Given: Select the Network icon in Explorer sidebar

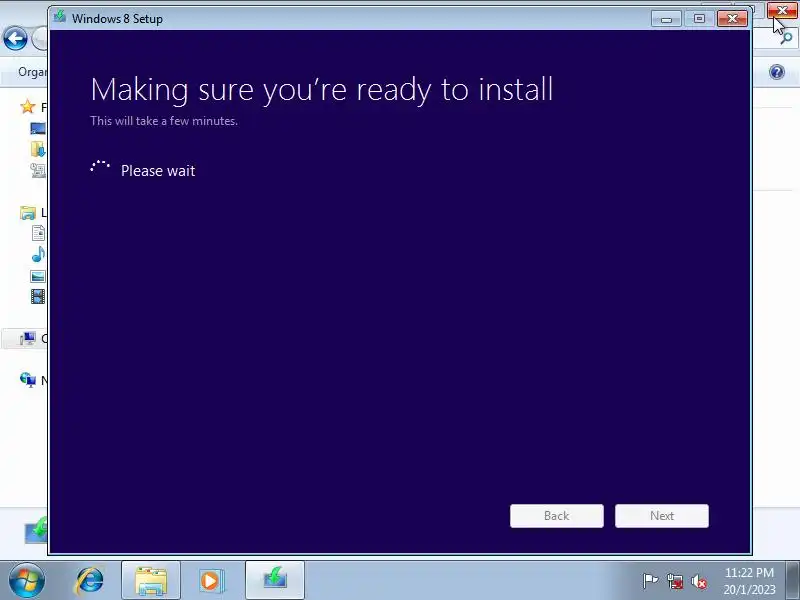Looking at the screenshot, I should coord(28,380).
